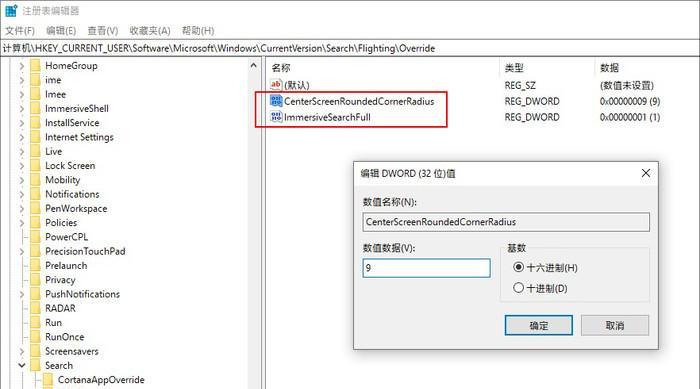The height and width of the screenshot is (389, 700).
Task: Select the CenterScreenRoundedCornerRadius DWORD icon
Action: (276, 101)
